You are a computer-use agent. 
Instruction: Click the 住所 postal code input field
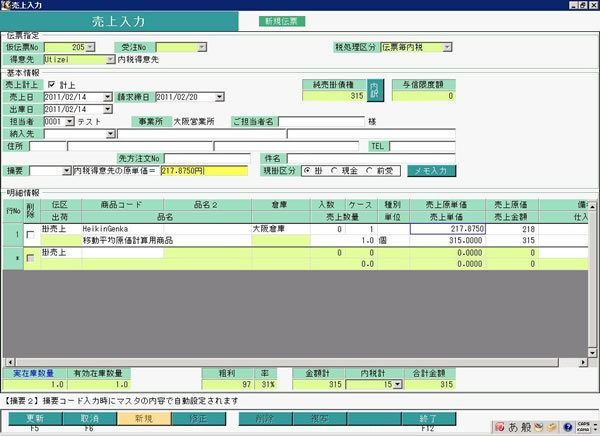[48, 146]
